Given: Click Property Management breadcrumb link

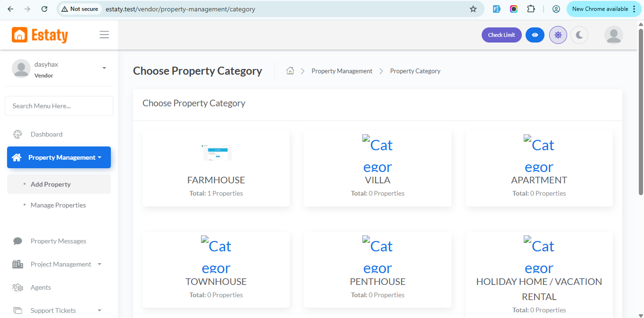Looking at the screenshot, I should [x=342, y=71].
